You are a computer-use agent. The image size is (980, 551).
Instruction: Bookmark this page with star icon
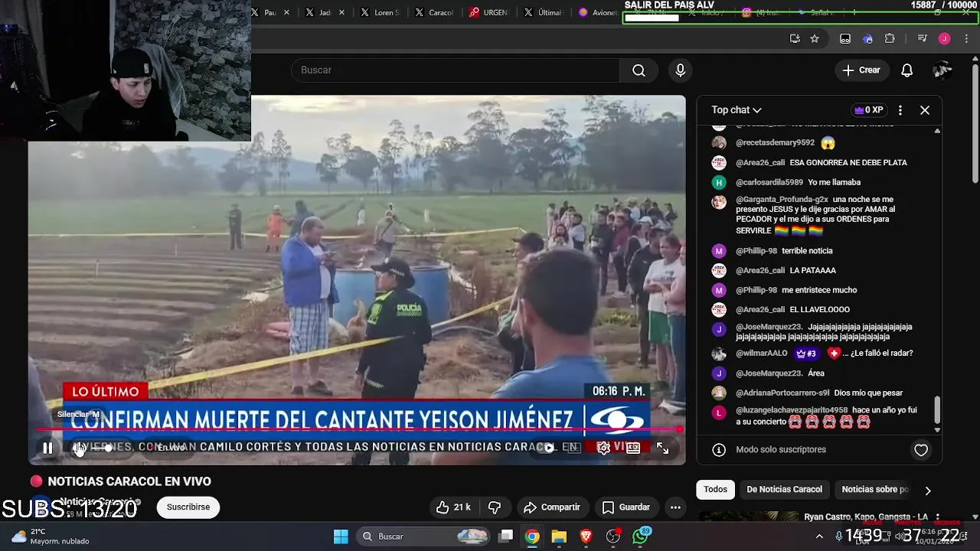click(815, 39)
